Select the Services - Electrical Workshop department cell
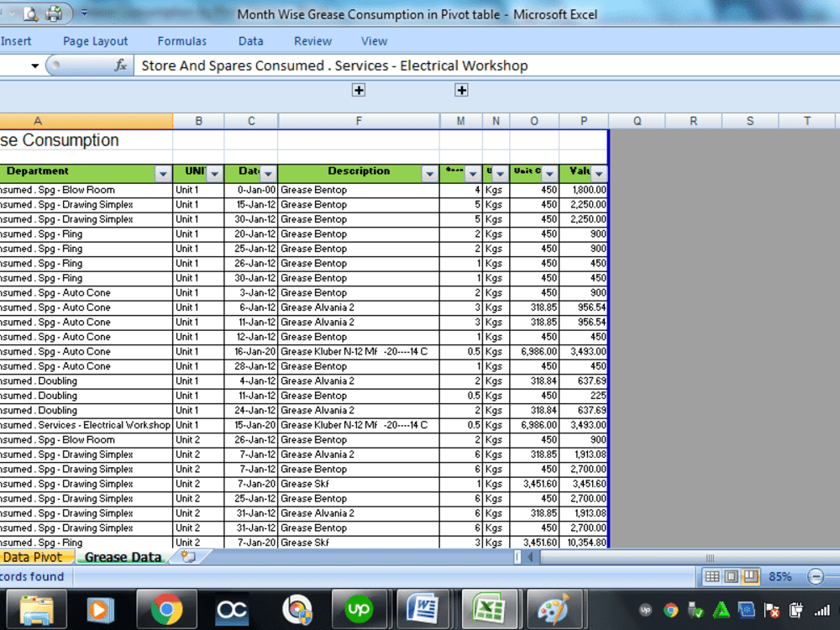Image resolution: width=840 pixels, height=630 pixels. click(x=87, y=425)
